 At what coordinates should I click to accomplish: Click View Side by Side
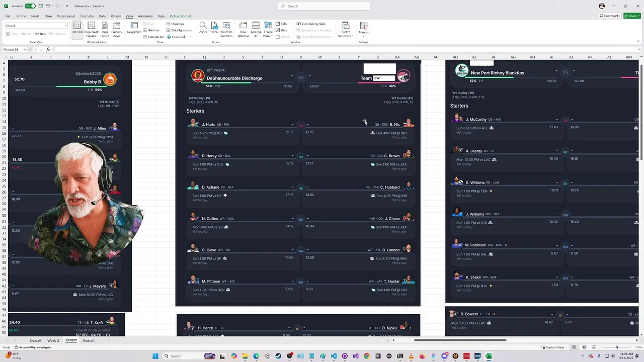coord(310,24)
